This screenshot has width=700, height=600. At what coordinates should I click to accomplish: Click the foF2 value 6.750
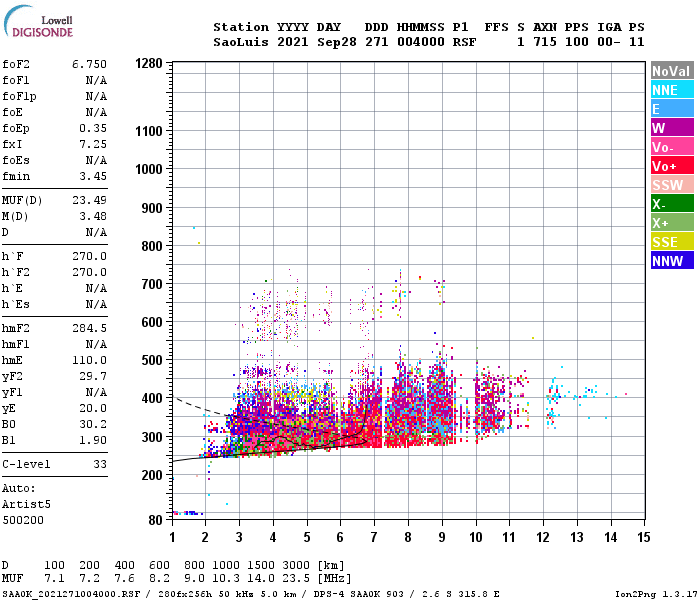click(x=90, y=64)
